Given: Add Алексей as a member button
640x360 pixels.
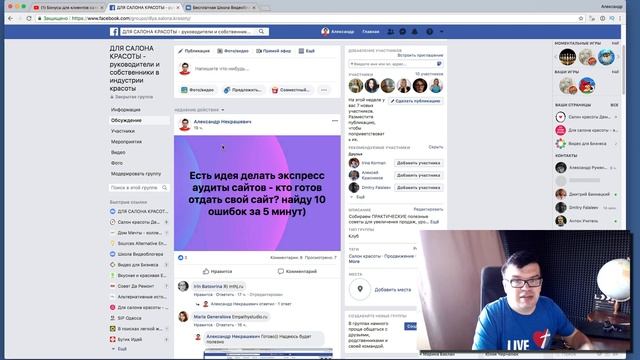Looking at the screenshot, I should 418,175.
